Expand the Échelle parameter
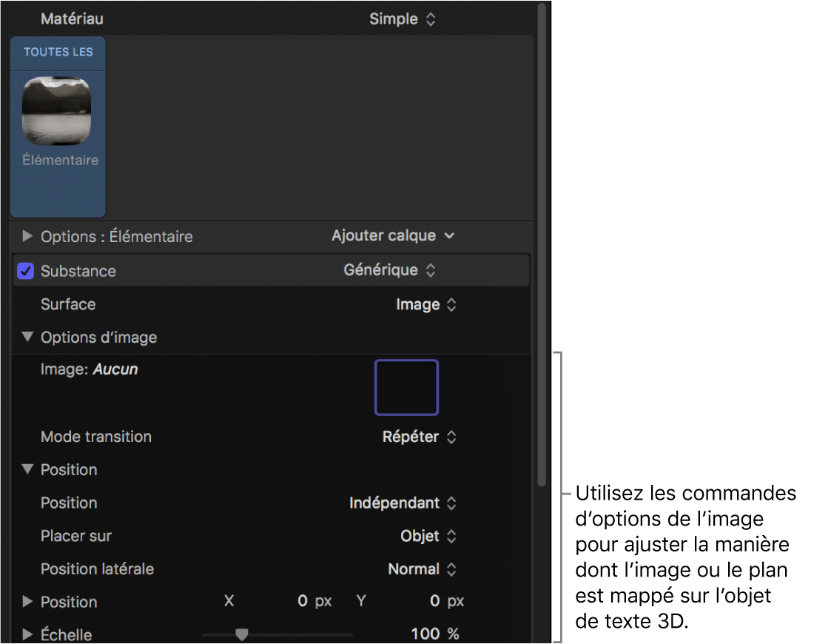The height and width of the screenshot is (644, 831). coord(28,634)
